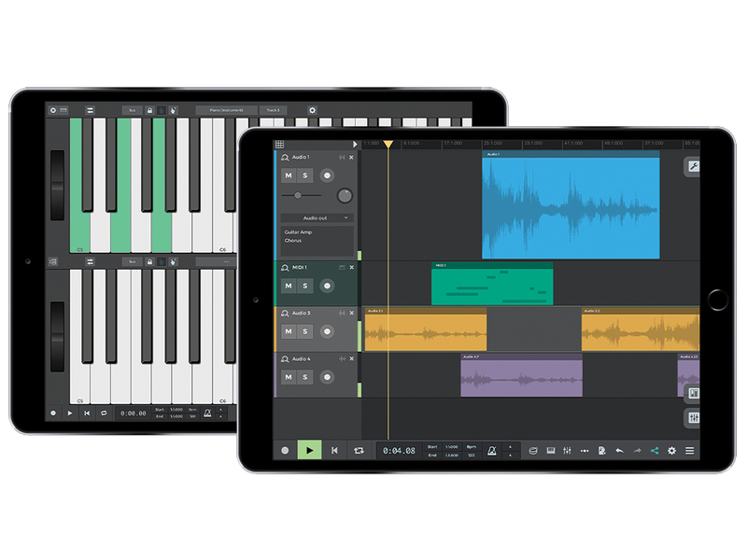Select the blue Audio 1 waveform clip
Viewport: 747px width, 560px height.
point(570,207)
